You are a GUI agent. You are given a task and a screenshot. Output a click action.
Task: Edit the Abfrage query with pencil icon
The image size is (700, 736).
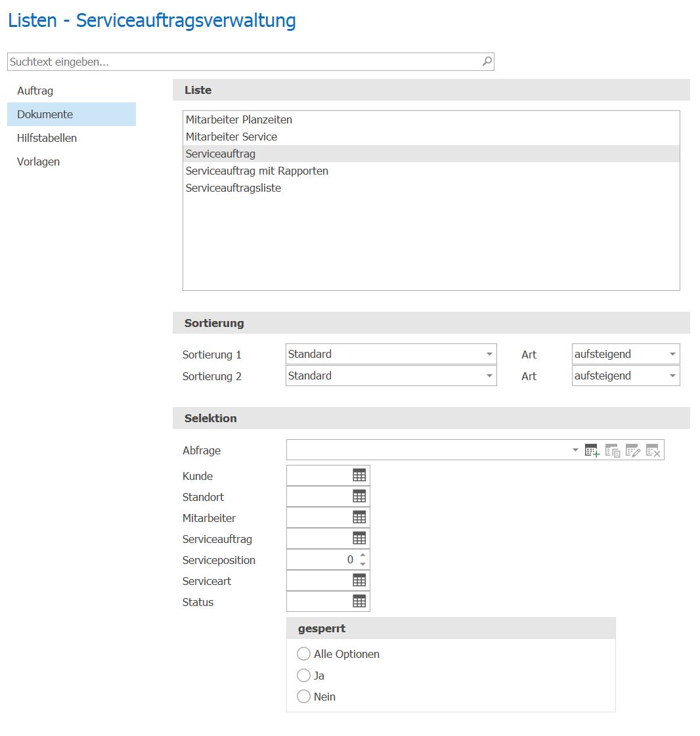pos(633,450)
